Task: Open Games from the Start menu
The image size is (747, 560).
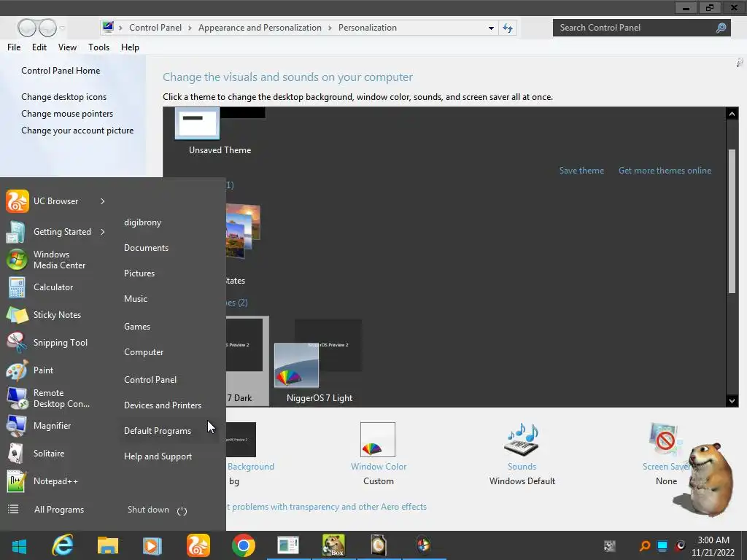Action: 137,326
